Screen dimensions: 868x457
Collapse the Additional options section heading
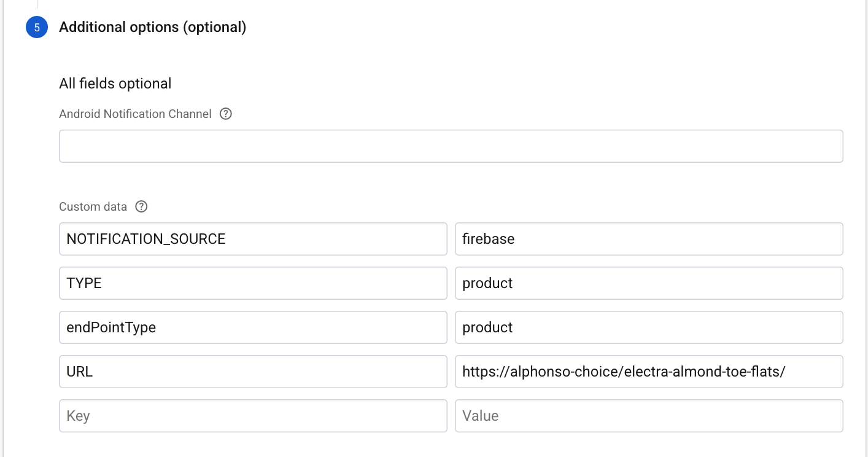click(152, 28)
